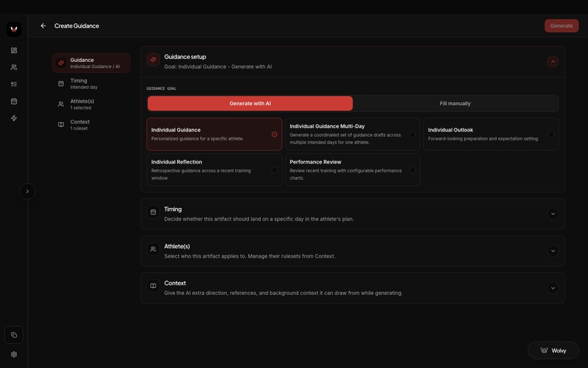The image size is (588, 368).
Task: Expand the Timing section chevron
Action: [553, 214]
